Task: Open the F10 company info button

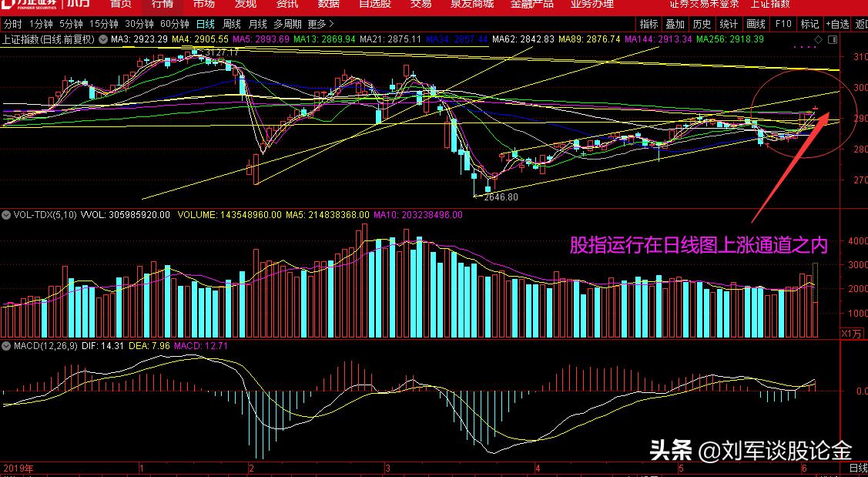Action: coord(783,24)
